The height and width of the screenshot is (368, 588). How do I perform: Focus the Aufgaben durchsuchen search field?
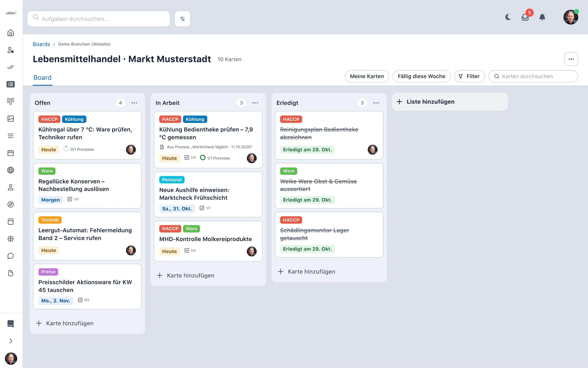(99, 19)
